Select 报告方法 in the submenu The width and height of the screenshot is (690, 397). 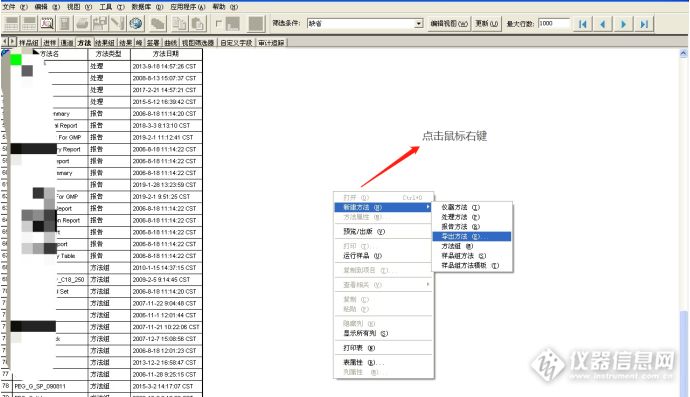coord(473,226)
